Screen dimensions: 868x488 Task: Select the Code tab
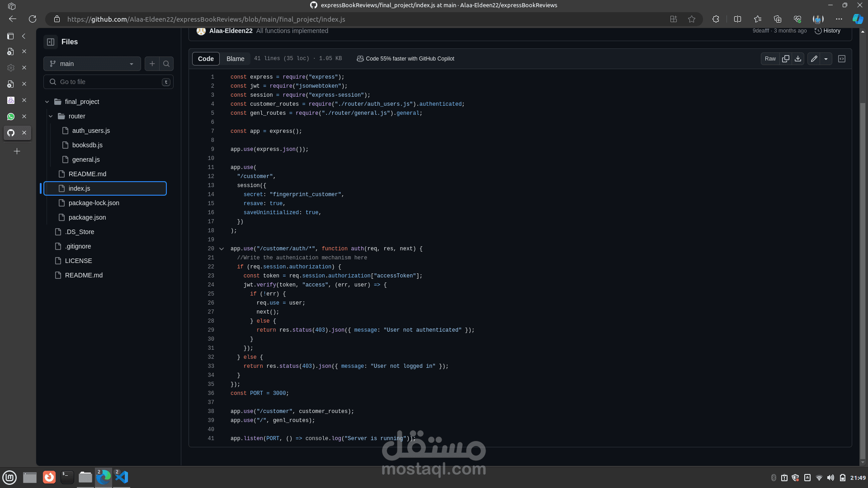(x=206, y=59)
